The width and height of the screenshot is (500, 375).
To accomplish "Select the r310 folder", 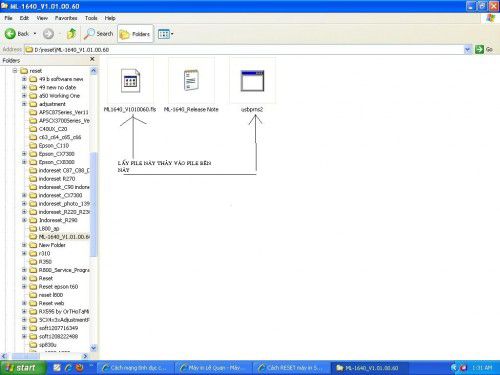I will pyautogui.click(x=44, y=253).
